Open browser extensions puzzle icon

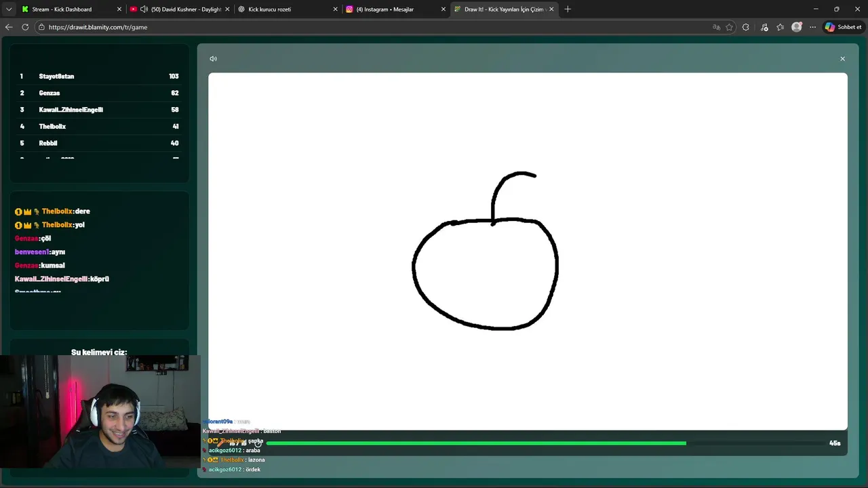[x=746, y=27]
